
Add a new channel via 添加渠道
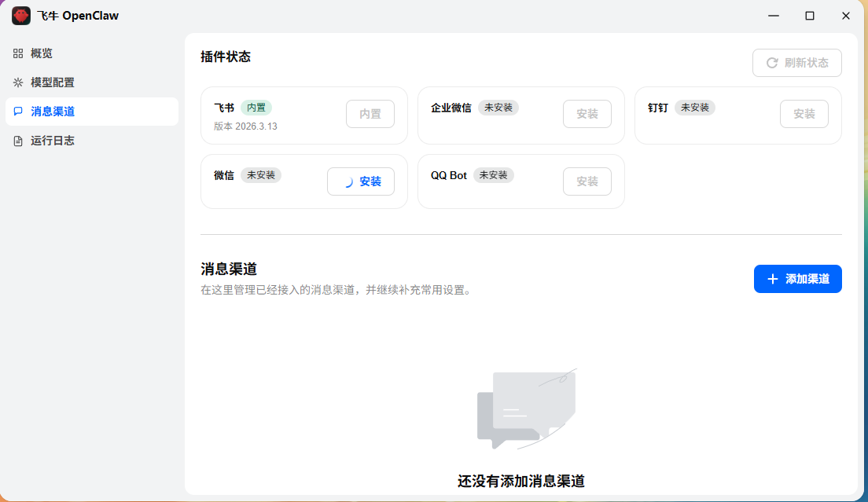tap(798, 279)
